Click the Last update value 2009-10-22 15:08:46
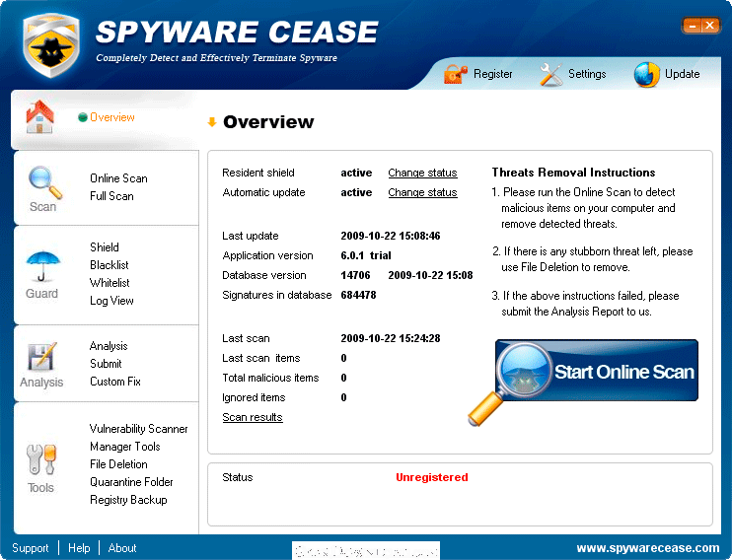 [x=391, y=237]
